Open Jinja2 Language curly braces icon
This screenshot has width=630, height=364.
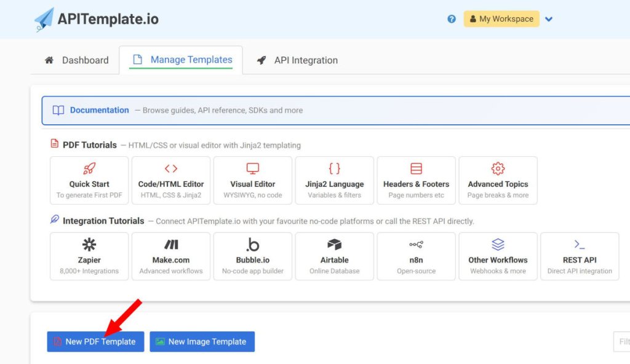(334, 168)
